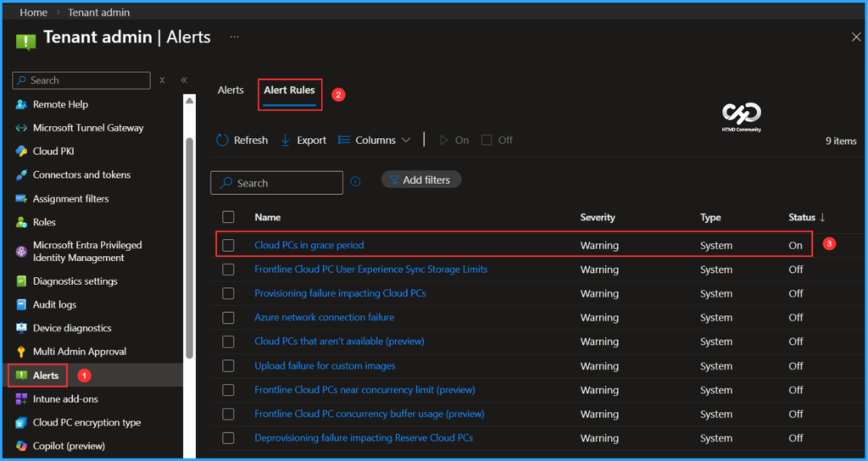Image resolution: width=868 pixels, height=461 pixels.
Task: Click the Tenant admin alert logo icon
Action: [25, 41]
